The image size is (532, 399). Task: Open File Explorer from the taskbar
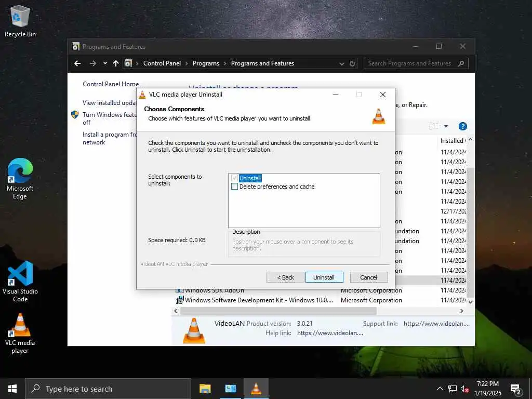tap(205, 389)
